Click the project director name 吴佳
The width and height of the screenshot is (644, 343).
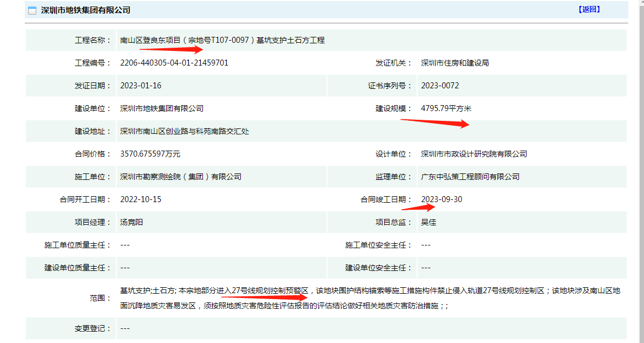coord(429,222)
